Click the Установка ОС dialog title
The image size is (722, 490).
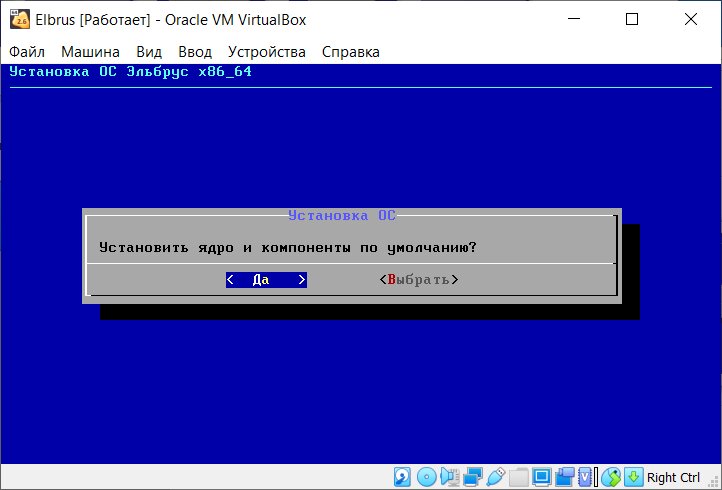(342, 216)
